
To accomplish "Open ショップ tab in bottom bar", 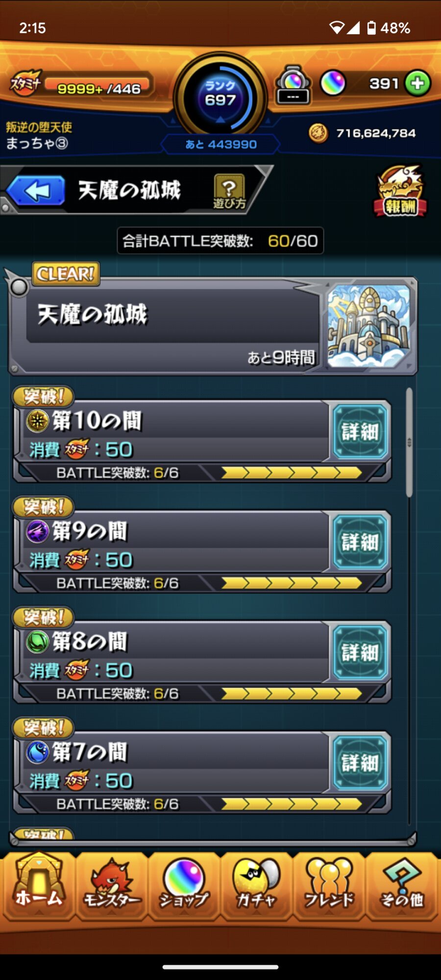I will coord(184,887).
